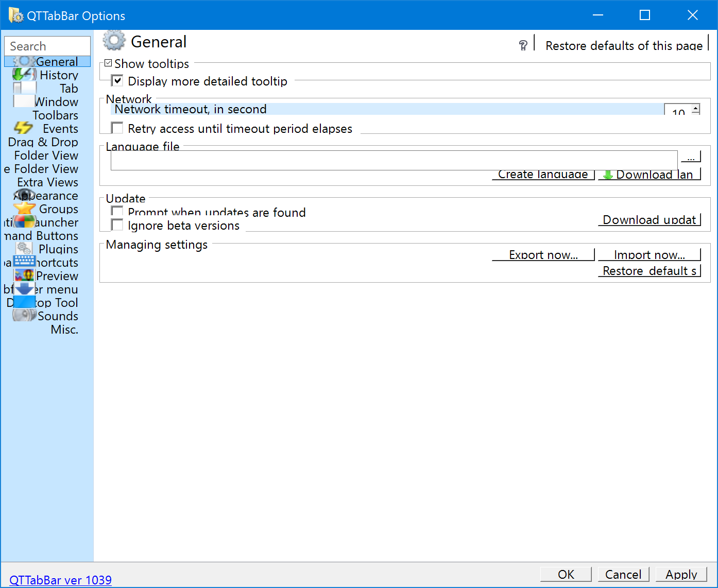Viewport: 718px width, 588px height.
Task: Open Keyboard Shortcuts via the keyboard icon
Action: (x=24, y=262)
